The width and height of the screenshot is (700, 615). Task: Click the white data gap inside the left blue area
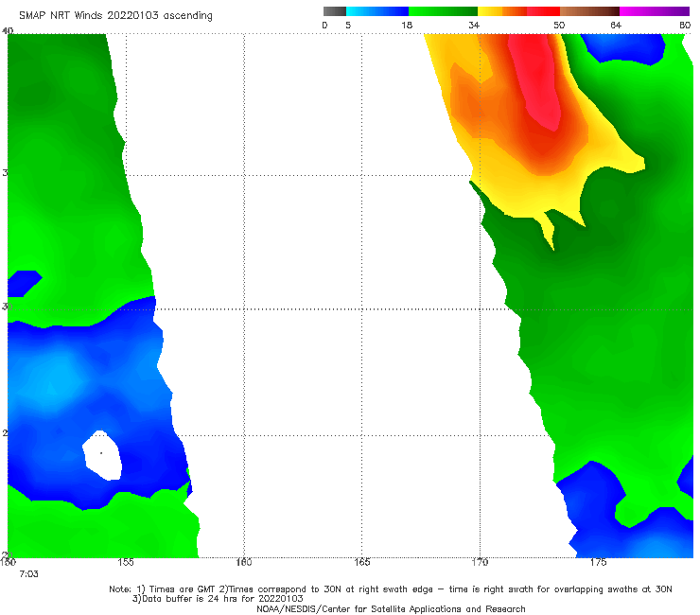pos(102,455)
